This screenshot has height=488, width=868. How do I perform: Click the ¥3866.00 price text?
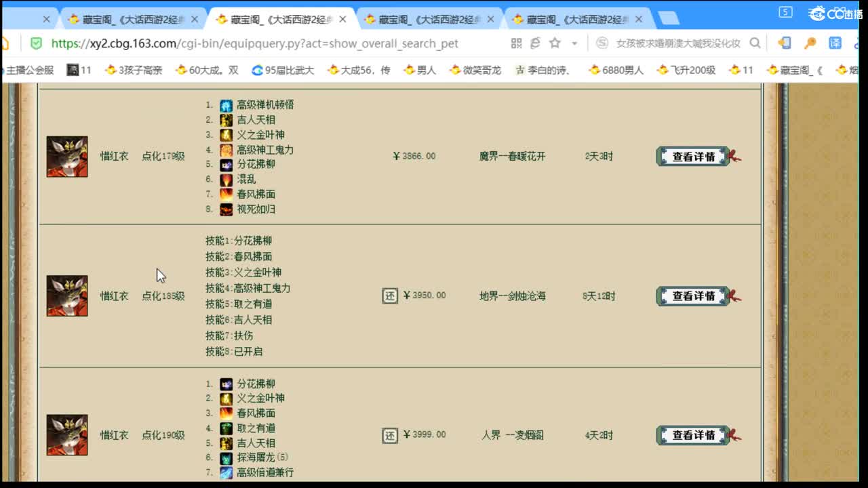click(x=414, y=157)
